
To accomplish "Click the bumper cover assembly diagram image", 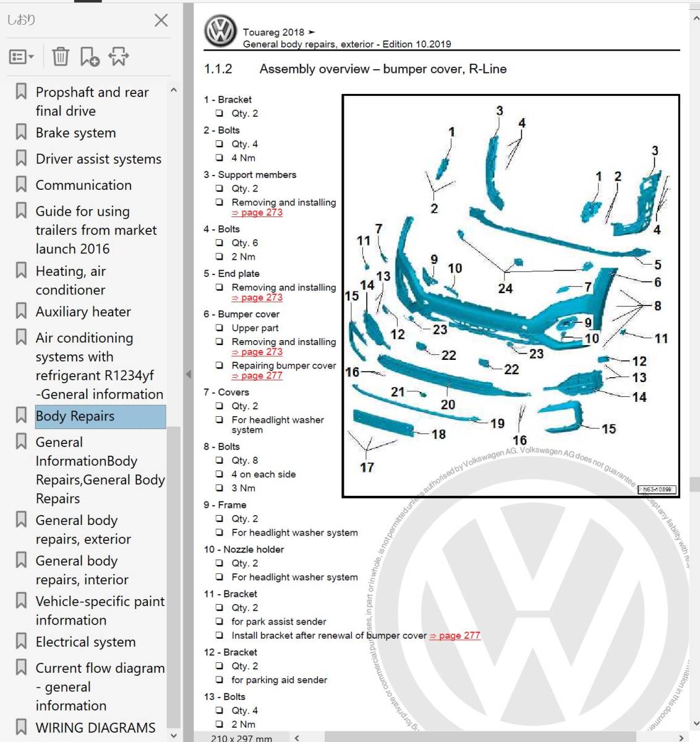I will [x=511, y=296].
